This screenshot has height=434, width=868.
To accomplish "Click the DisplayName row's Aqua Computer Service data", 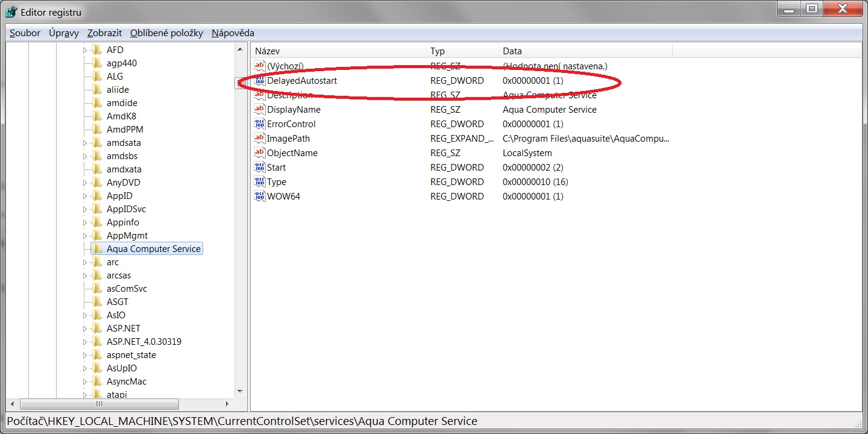I will (x=550, y=110).
